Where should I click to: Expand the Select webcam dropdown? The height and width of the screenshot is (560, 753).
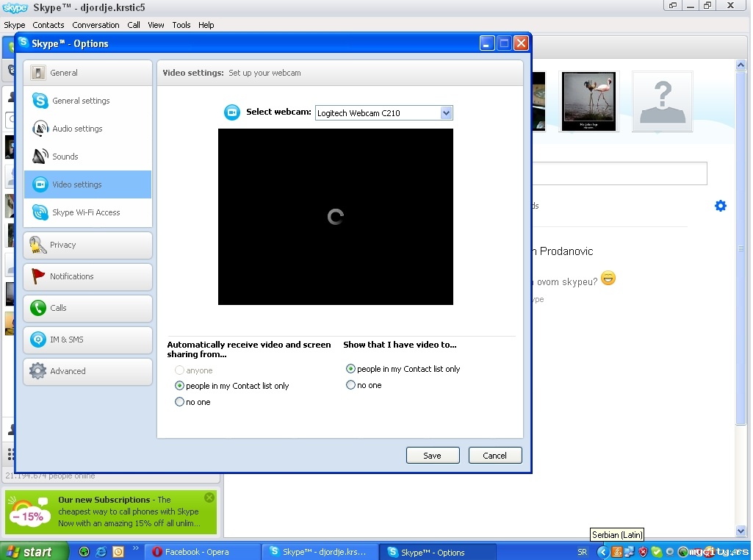click(x=446, y=113)
